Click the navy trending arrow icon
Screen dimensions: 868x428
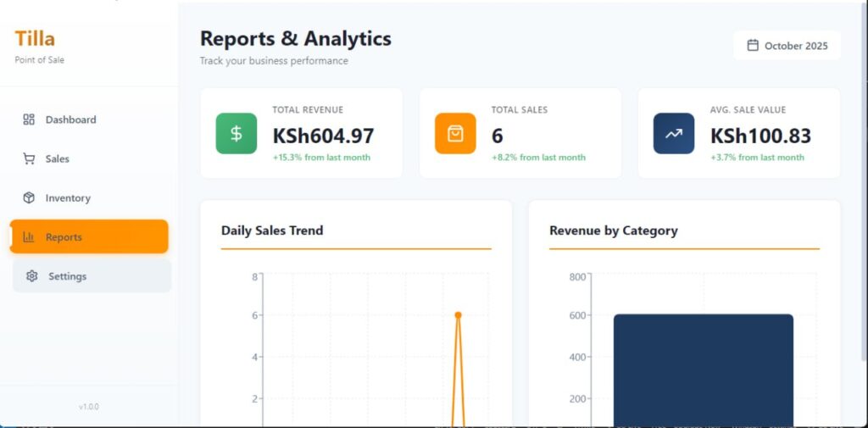[x=674, y=134]
